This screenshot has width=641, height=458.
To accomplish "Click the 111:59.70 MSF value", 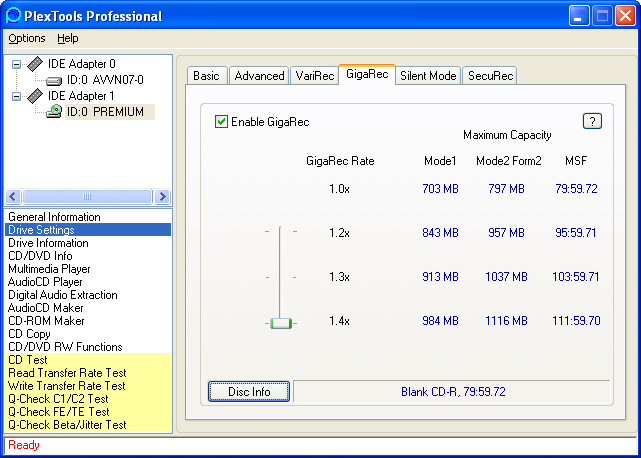I will [x=576, y=321].
